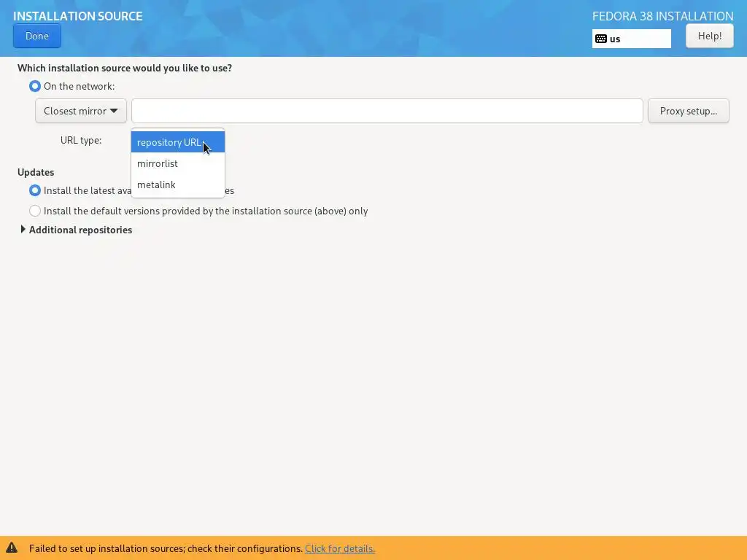The image size is (747, 560).
Task: Choose repository URL option
Action: click(178, 142)
